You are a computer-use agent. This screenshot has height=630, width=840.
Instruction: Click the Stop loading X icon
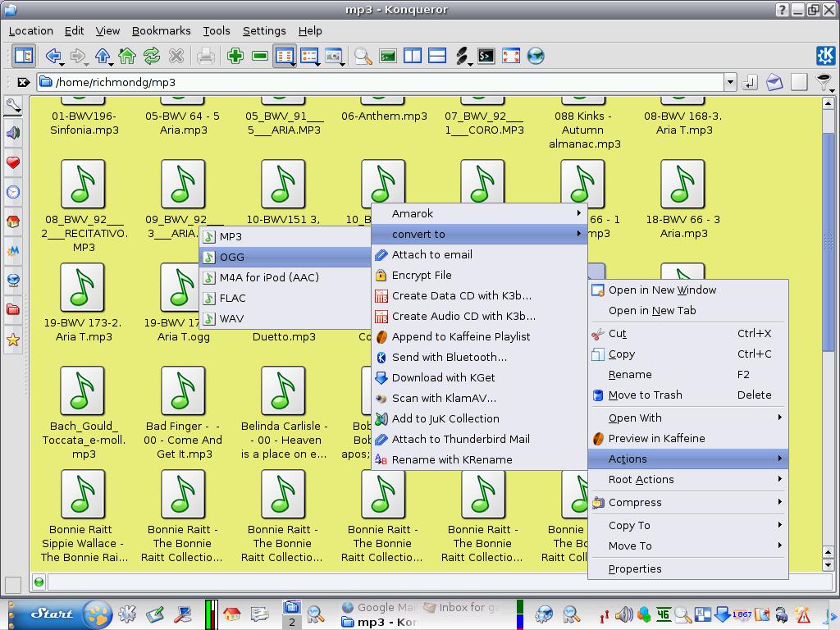pyautogui.click(x=176, y=56)
